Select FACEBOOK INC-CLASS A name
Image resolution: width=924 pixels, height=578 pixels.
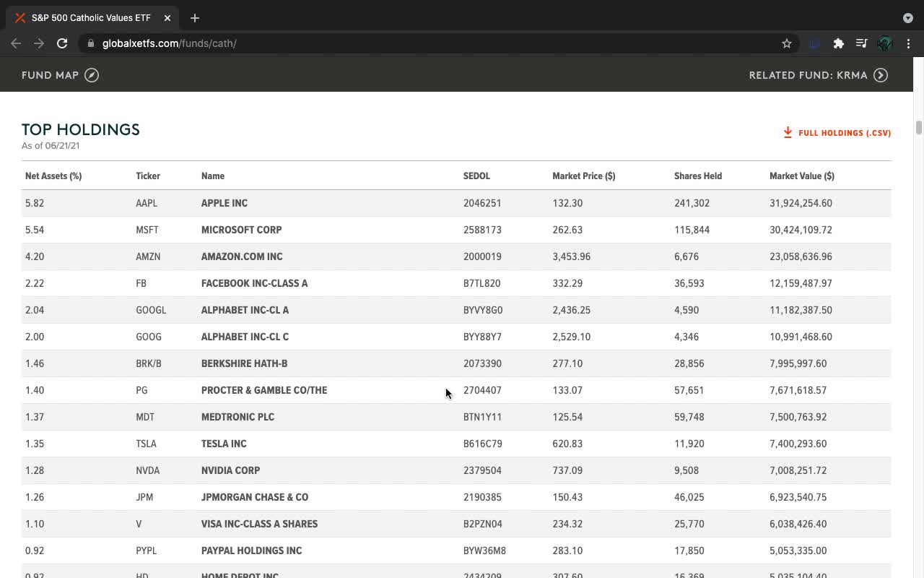pyautogui.click(x=255, y=283)
